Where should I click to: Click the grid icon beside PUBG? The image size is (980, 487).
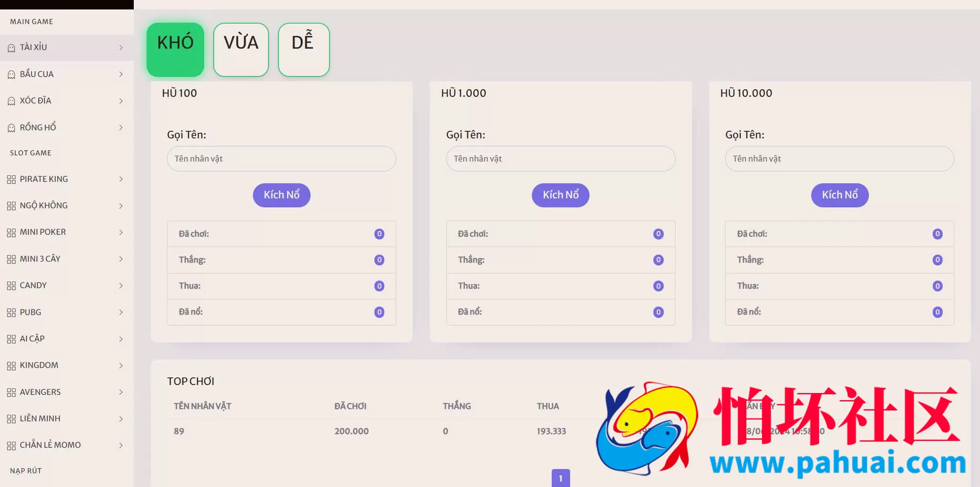point(11,313)
